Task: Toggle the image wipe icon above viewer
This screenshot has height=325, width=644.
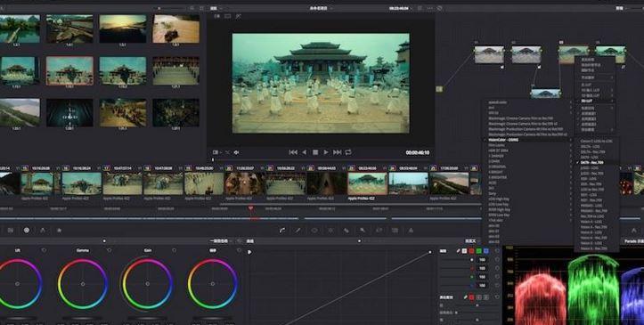Action: point(217,16)
